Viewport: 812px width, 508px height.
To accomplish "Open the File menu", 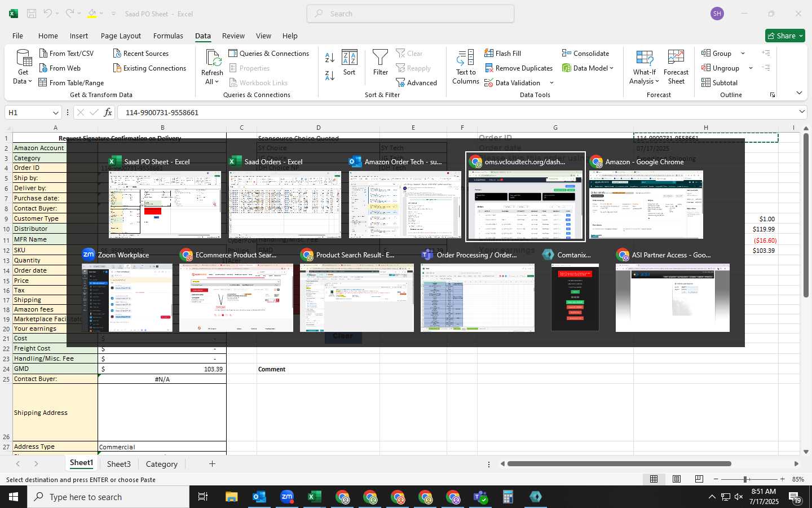I will (x=18, y=36).
